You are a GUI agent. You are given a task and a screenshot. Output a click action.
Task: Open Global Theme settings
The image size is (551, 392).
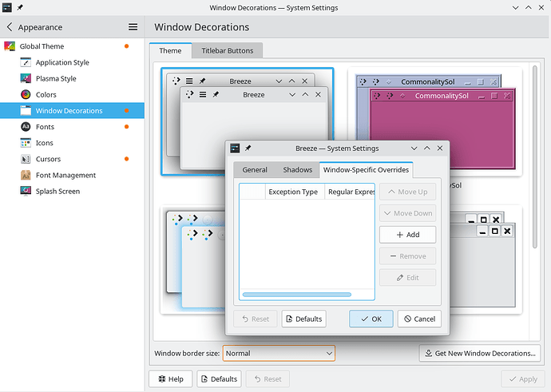[x=72, y=46]
